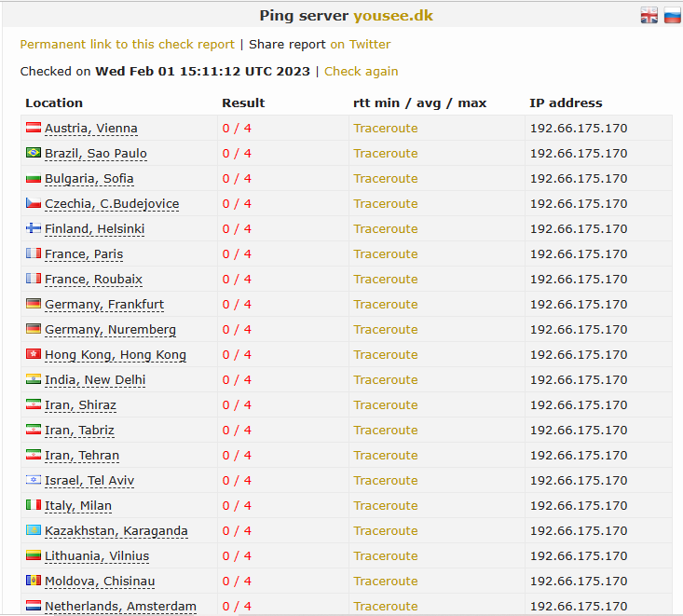683x616 pixels.
Task: Select the Moldova, Chisinau location
Action: pos(100,582)
